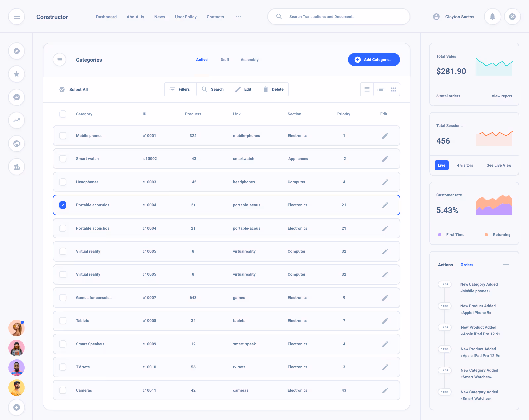Select the globe icon in left sidebar
529x420 pixels.
tap(16, 144)
